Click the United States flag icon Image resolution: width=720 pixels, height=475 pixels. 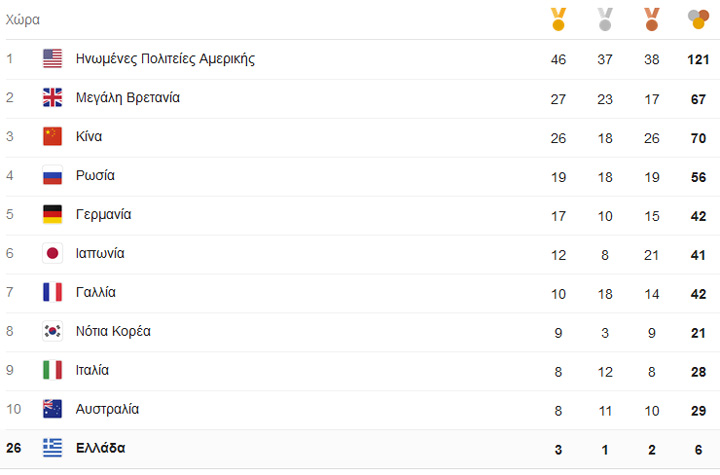tap(53, 59)
